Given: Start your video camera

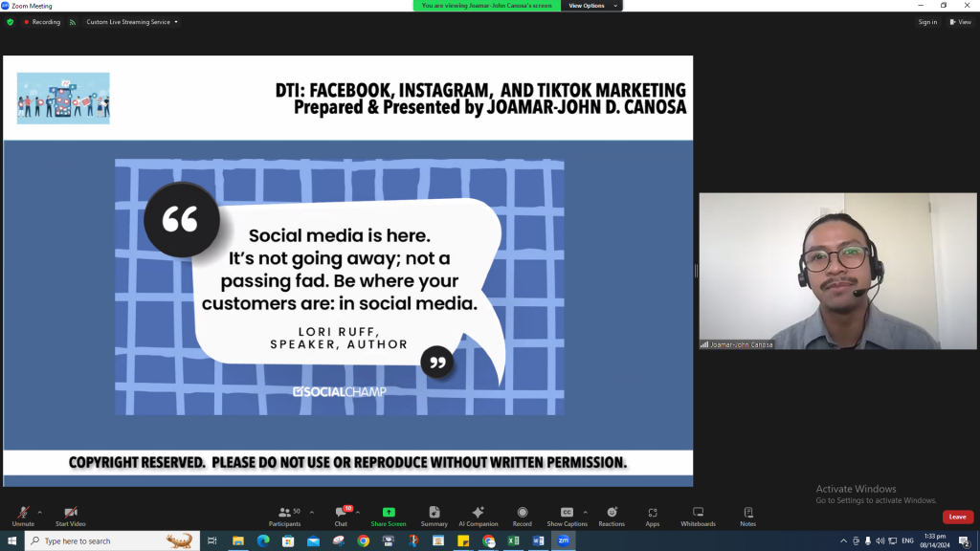Looking at the screenshot, I should point(69,517).
